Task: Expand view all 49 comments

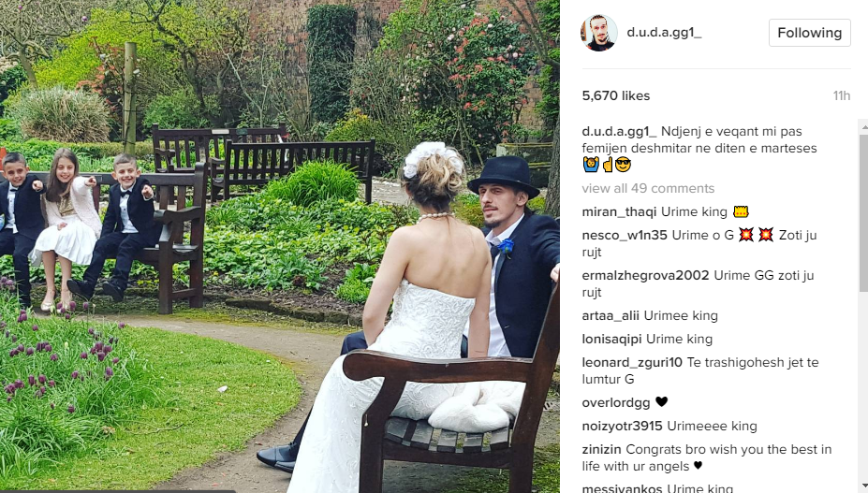Action: (648, 188)
